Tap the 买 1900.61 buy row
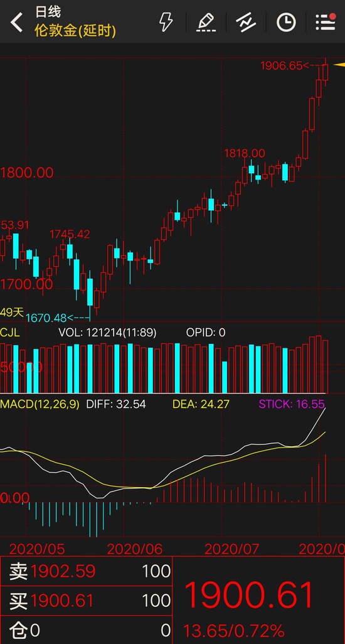Image resolution: width=345 pixels, height=644 pixels. coord(86,601)
